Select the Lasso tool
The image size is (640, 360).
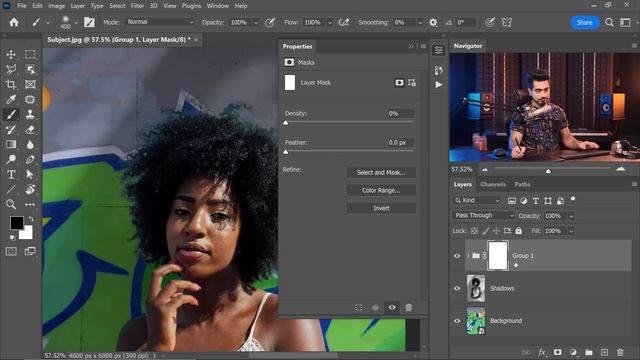[x=11, y=69]
